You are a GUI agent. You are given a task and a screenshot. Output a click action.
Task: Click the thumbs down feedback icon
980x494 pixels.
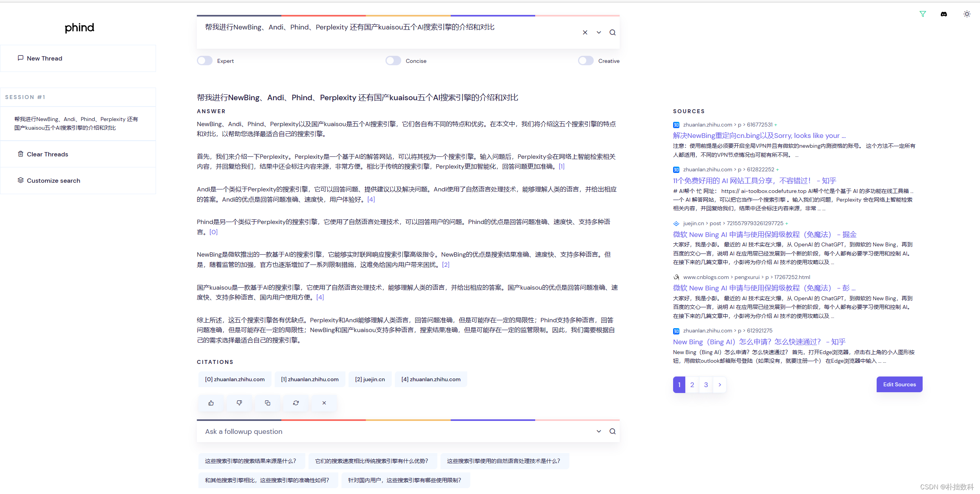(x=239, y=403)
